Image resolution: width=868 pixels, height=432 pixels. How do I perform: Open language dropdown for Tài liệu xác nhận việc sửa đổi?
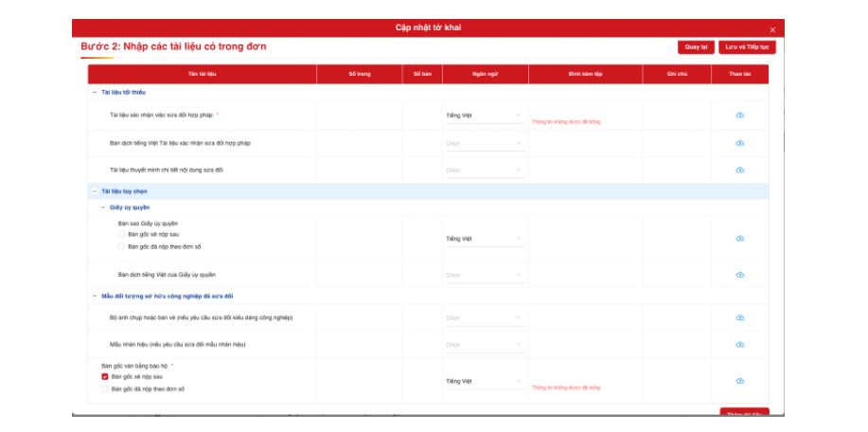tap(484, 116)
